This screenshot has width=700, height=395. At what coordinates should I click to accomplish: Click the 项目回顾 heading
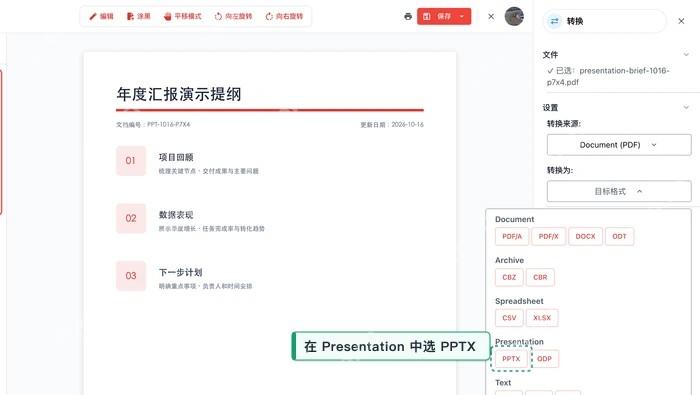pos(176,157)
